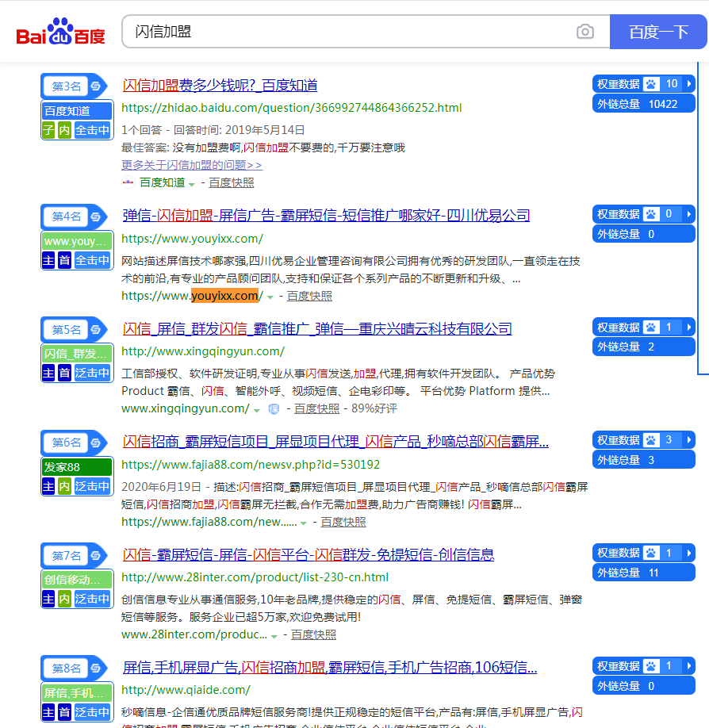The height and width of the screenshot is (728, 709).
Task: Click the 89%好评 rating text
Action: point(374,408)
